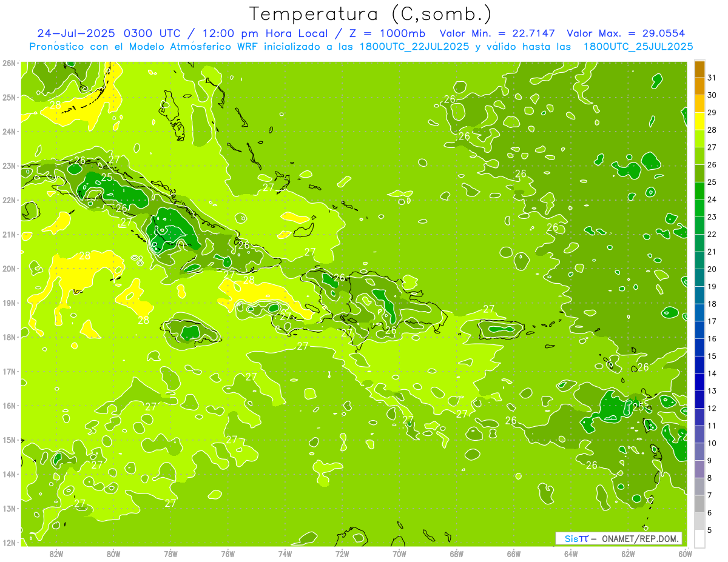The image size is (728, 562).
Task: Select the "Valor Min. = 22.7147" reading
Action: pyautogui.click(x=497, y=33)
